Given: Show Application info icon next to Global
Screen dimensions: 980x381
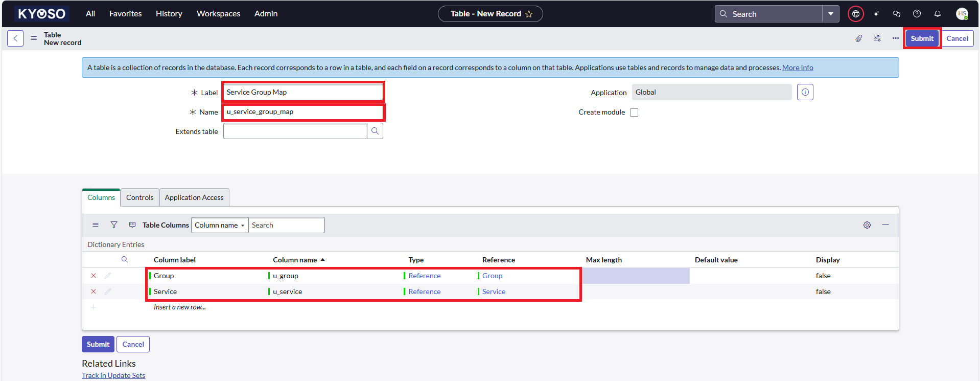Looking at the screenshot, I should [805, 93].
